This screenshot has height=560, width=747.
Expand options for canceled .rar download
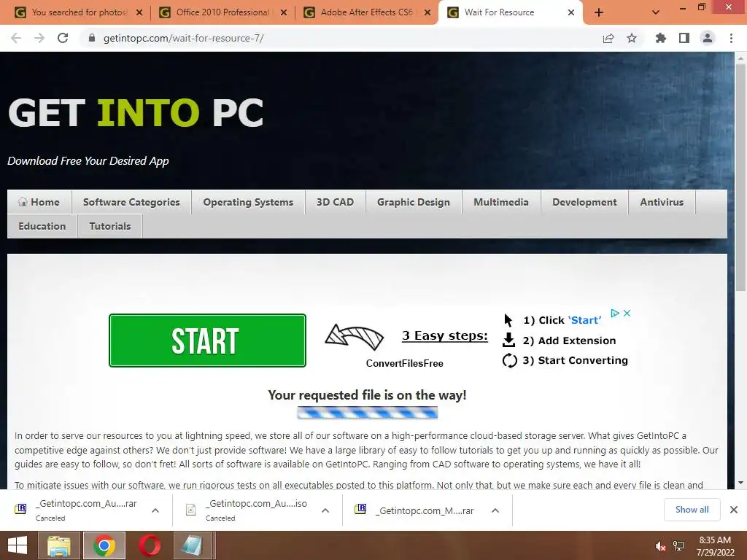coord(155,510)
